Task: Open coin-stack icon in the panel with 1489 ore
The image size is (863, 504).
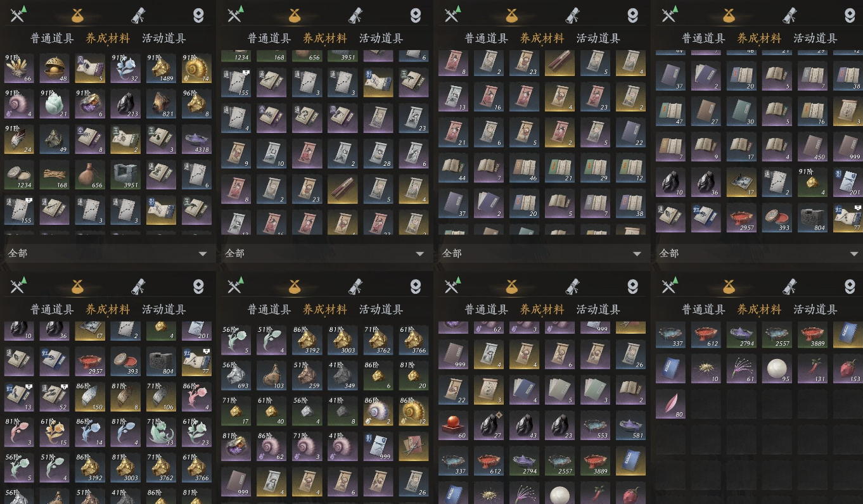Action: [x=198, y=16]
